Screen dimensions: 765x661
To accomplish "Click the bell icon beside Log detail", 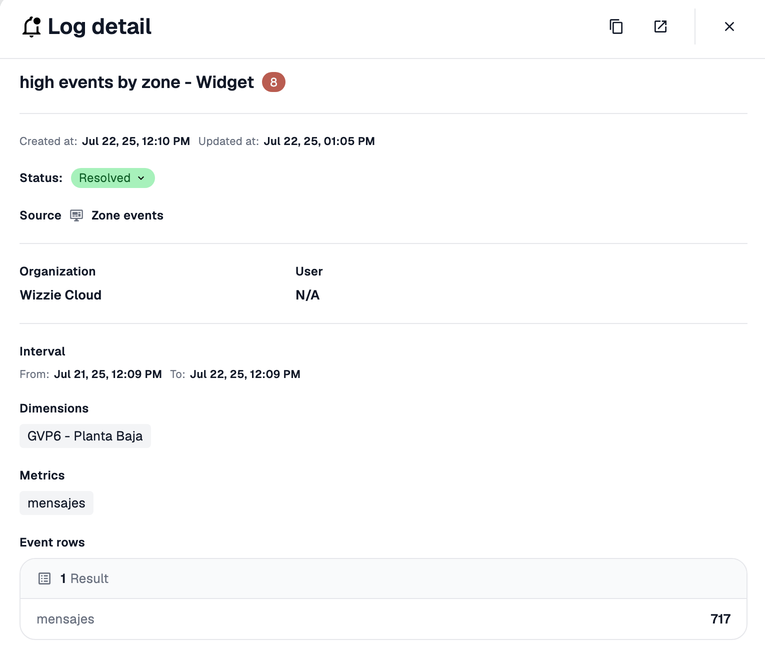I will pyautogui.click(x=32, y=27).
